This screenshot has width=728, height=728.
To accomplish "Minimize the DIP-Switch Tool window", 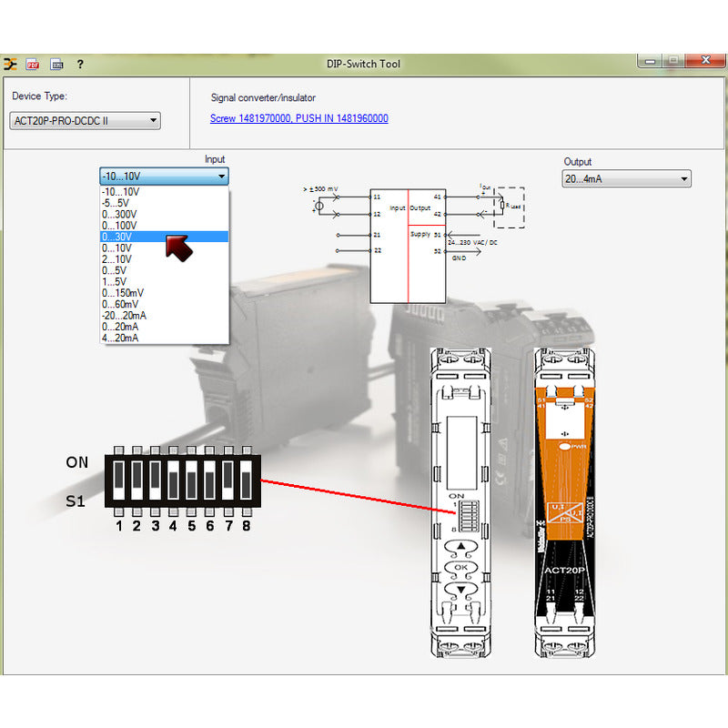I will coord(651,61).
